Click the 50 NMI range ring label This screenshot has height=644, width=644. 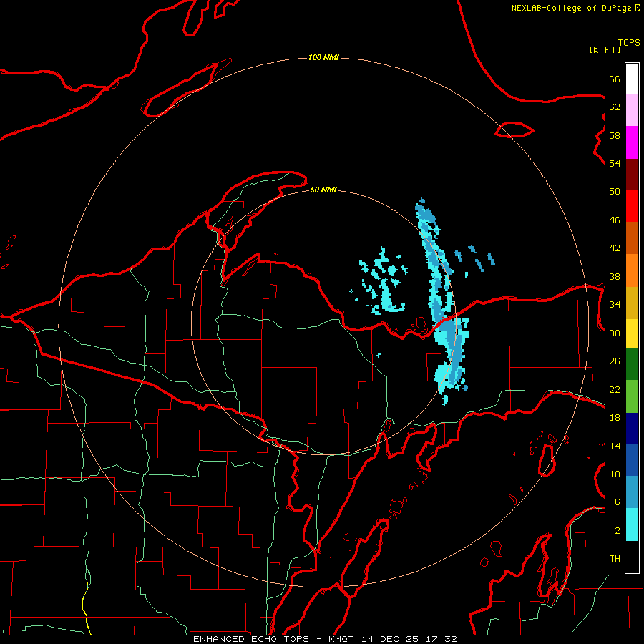323,190
